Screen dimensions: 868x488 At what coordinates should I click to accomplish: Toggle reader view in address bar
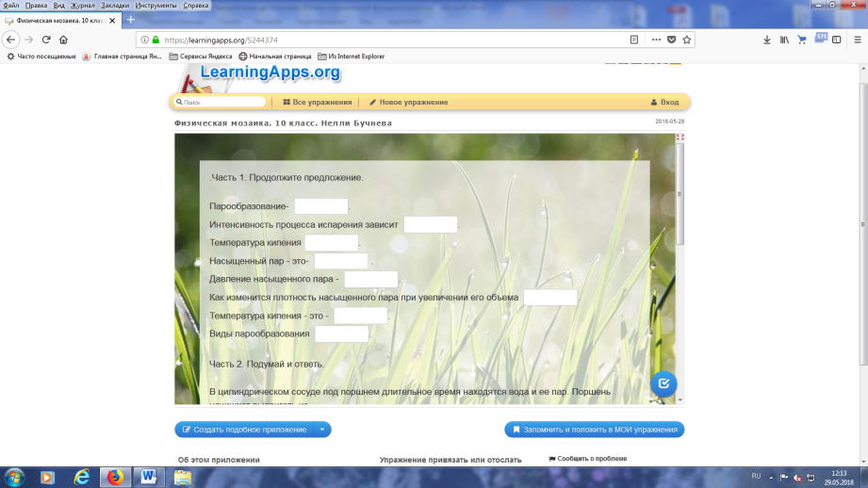(634, 40)
